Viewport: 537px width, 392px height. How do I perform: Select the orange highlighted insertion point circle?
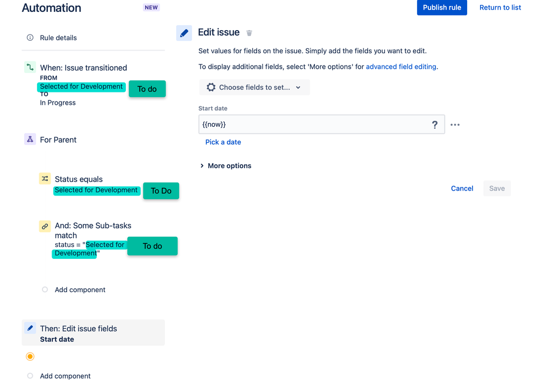click(x=30, y=357)
